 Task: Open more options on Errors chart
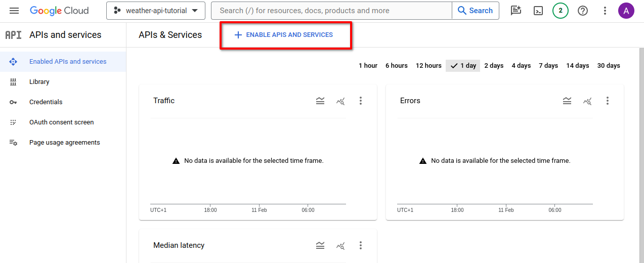coord(608,101)
